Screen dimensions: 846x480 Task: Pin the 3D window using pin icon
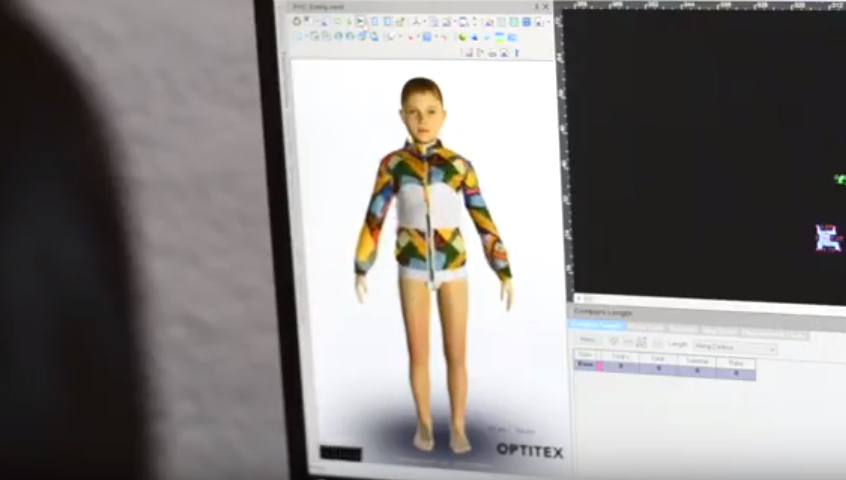point(537,7)
